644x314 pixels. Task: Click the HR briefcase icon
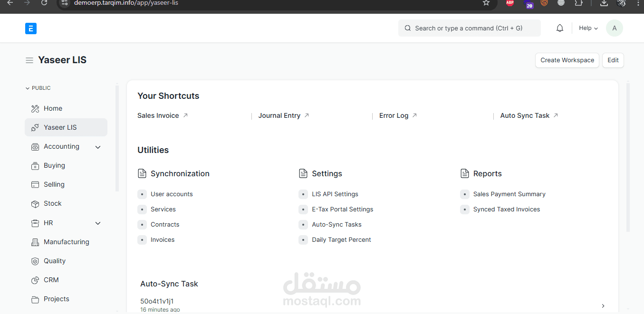click(x=35, y=223)
